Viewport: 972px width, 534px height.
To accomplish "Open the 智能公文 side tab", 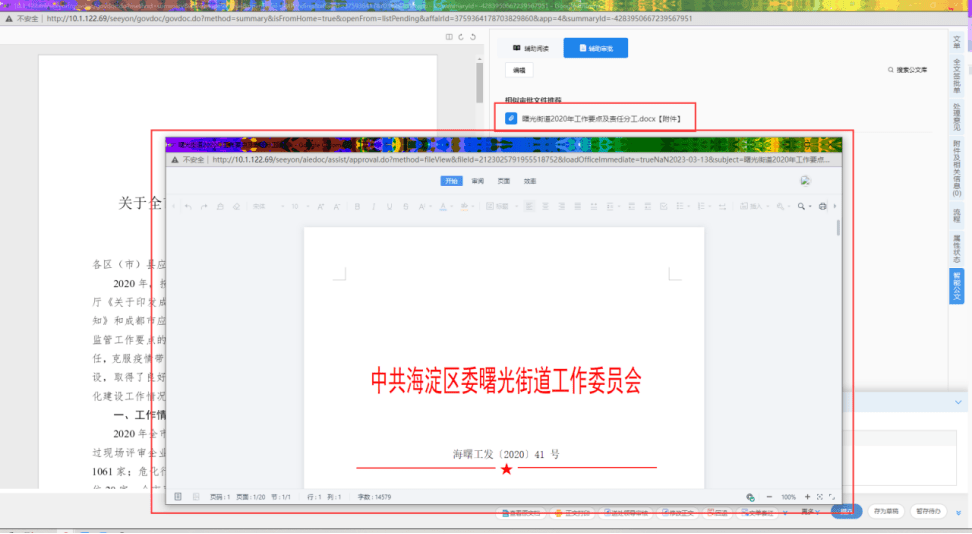I will click(957, 286).
